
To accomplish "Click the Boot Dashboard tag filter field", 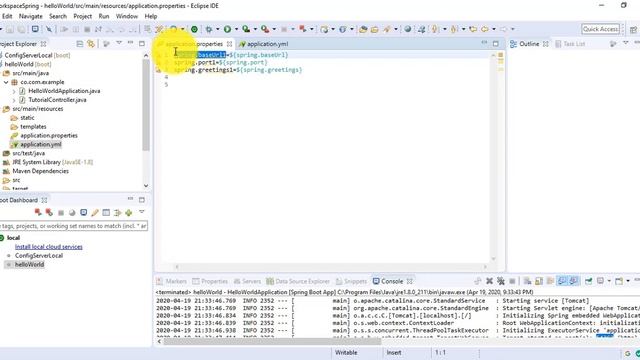I will 73,226.
